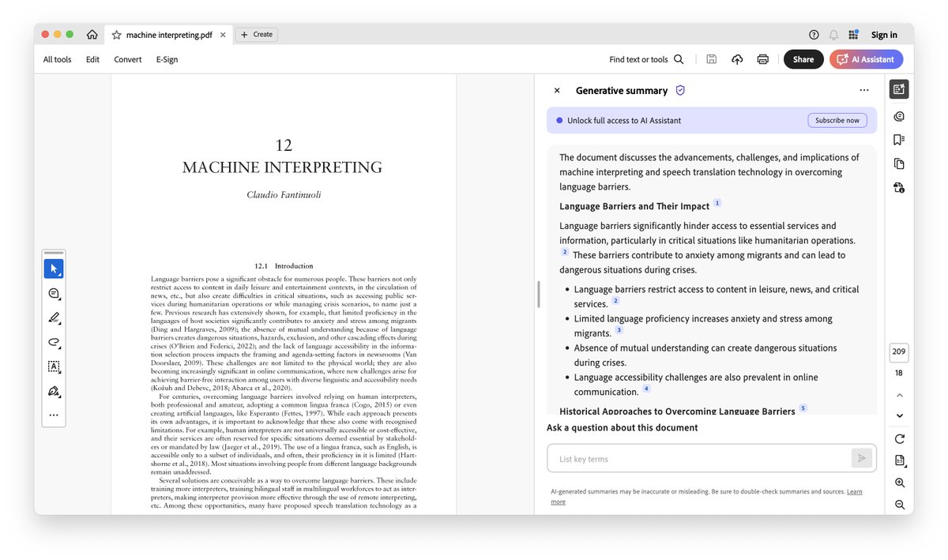
Task: Click the panel divider handle
Action: coord(538,295)
